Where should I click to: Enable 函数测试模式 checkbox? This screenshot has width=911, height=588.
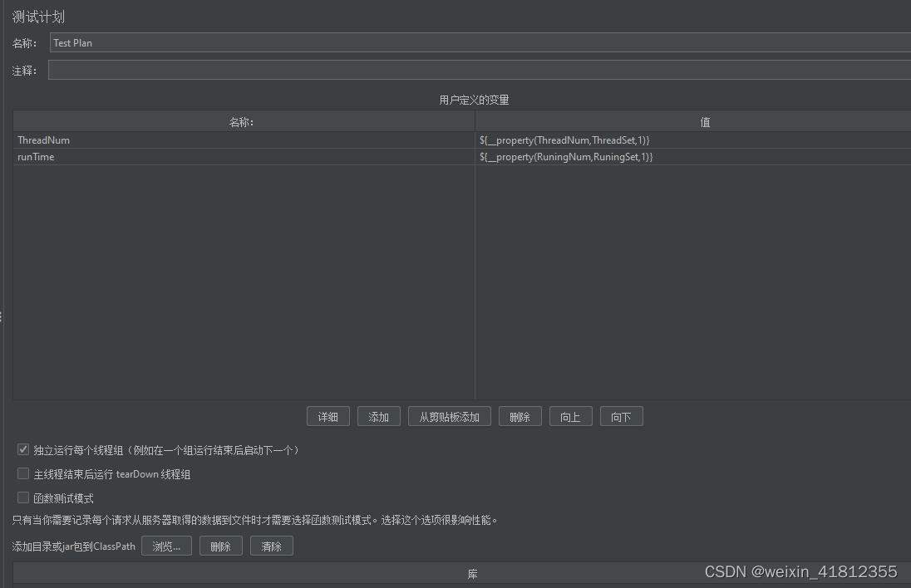23,497
